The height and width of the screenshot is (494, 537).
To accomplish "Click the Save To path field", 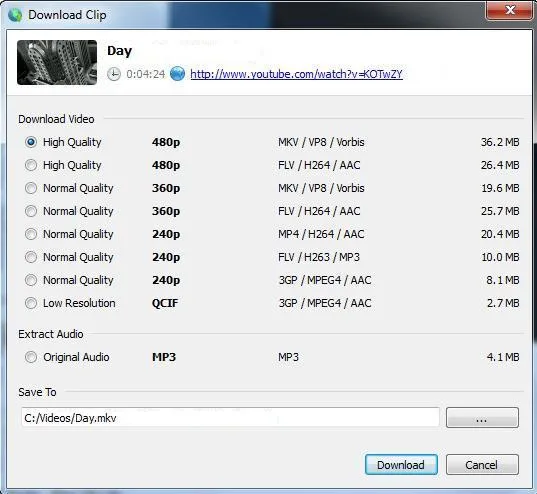I will click(x=230, y=418).
